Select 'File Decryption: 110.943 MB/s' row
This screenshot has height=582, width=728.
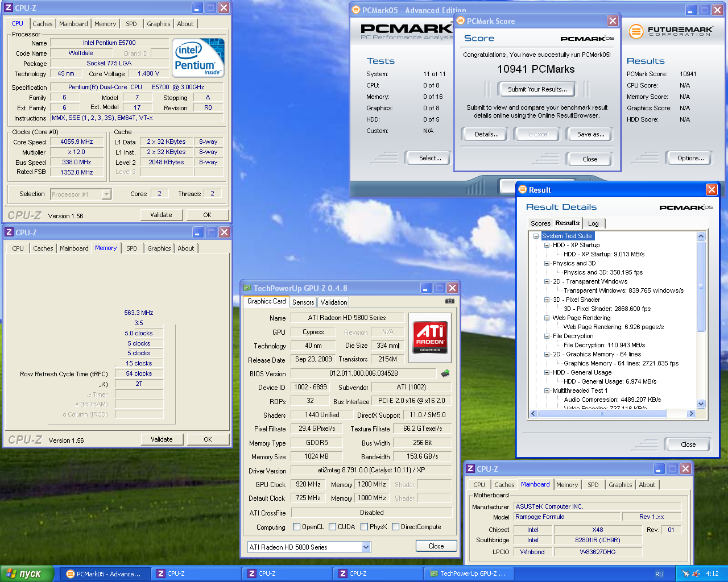(x=604, y=345)
